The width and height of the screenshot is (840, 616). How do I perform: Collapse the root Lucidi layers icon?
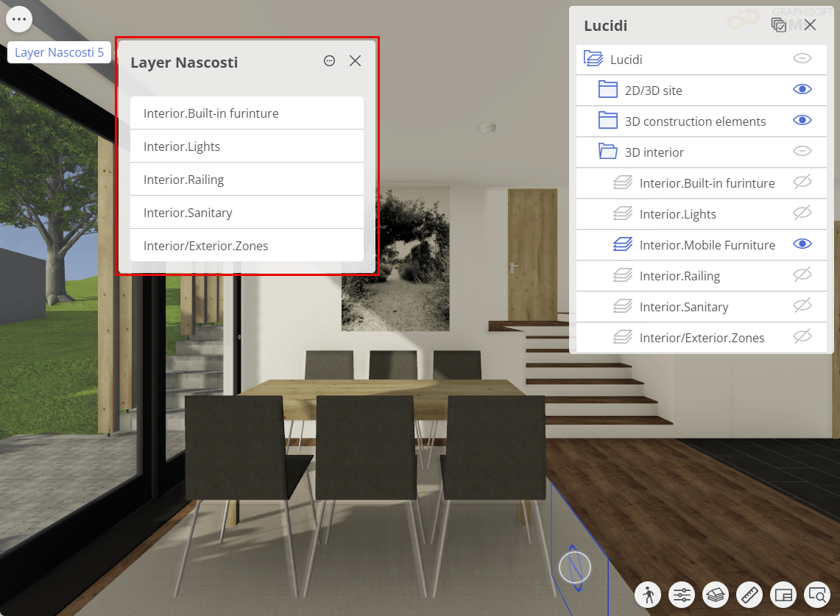[x=593, y=58]
